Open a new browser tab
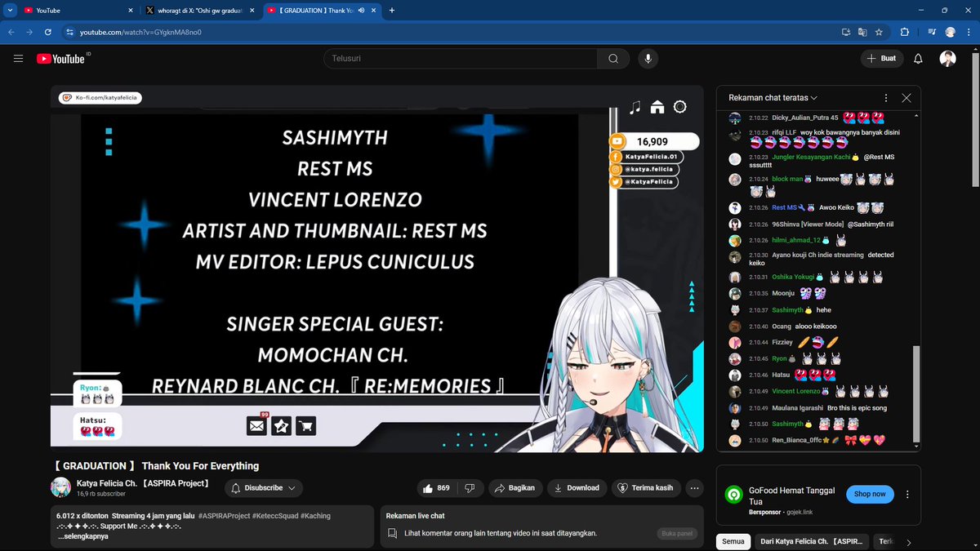The height and width of the screenshot is (551, 980). [393, 10]
